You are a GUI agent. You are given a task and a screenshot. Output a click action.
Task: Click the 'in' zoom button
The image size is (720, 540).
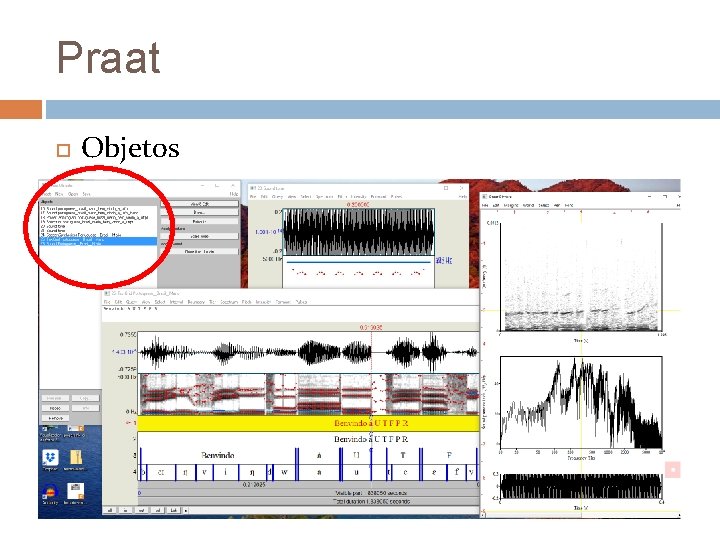pos(125,510)
